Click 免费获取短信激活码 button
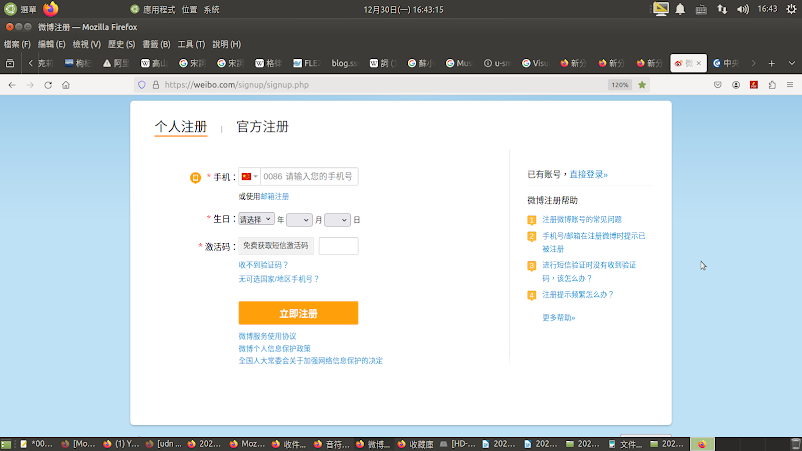Screen dimensions: 802x451 pyautogui.click(x=276, y=246)
